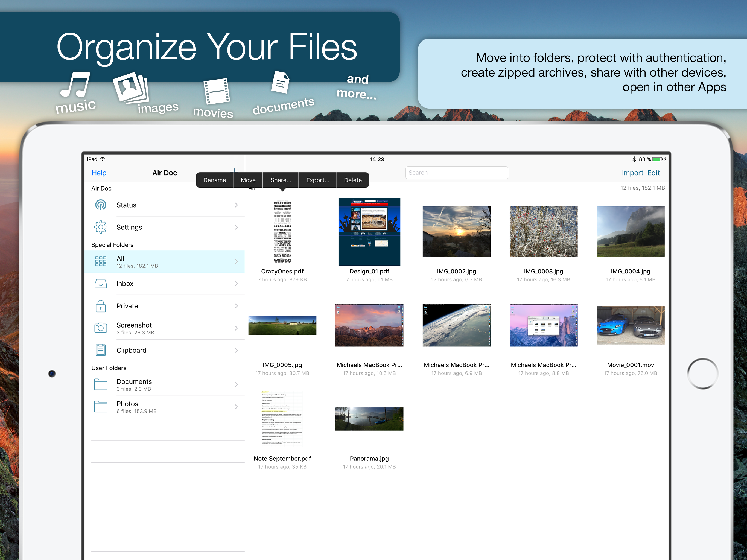Viewport: 747px width, 560px height.
Task: Tap the Edit button
Action: point(653,173)
